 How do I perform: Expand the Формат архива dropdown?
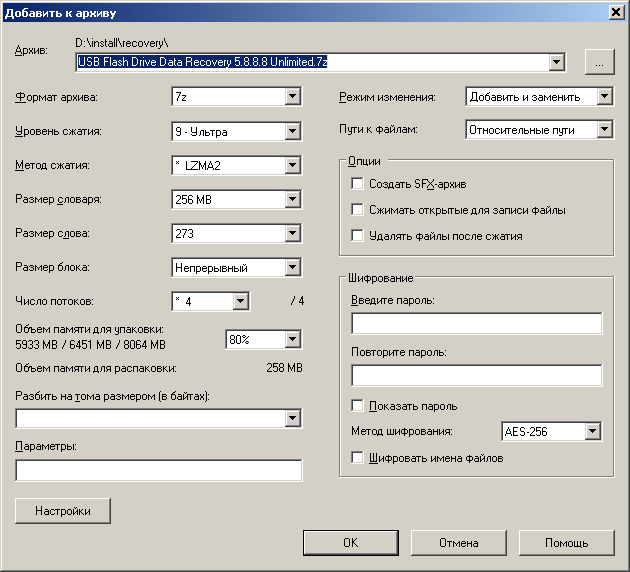pos(293,96)
